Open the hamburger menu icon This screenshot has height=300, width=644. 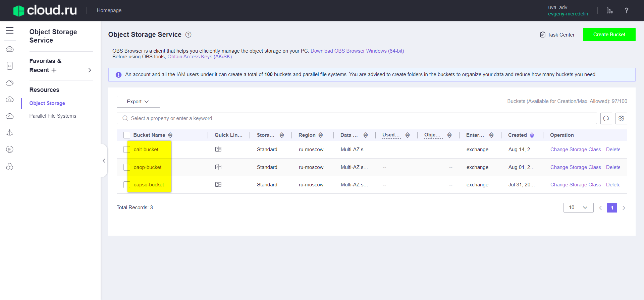coord(10,31)
